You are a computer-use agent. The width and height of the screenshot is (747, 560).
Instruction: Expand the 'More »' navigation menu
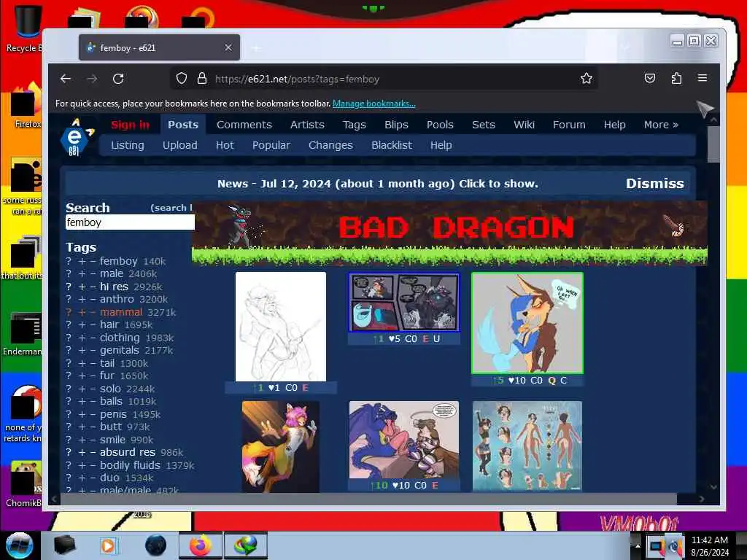661,125
